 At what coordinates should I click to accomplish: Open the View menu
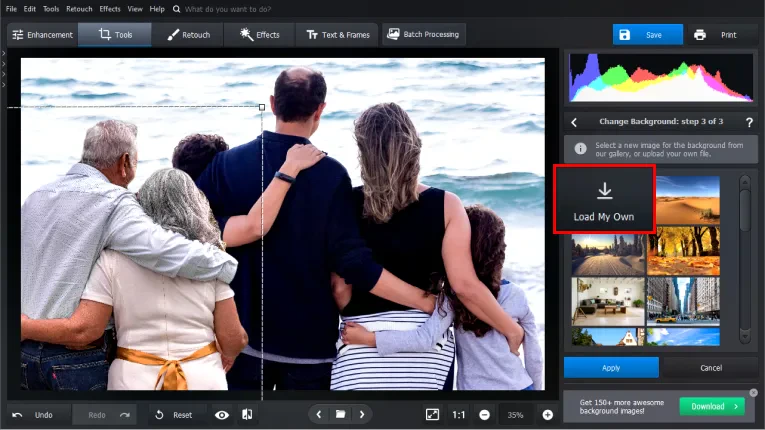click(135, 9)
